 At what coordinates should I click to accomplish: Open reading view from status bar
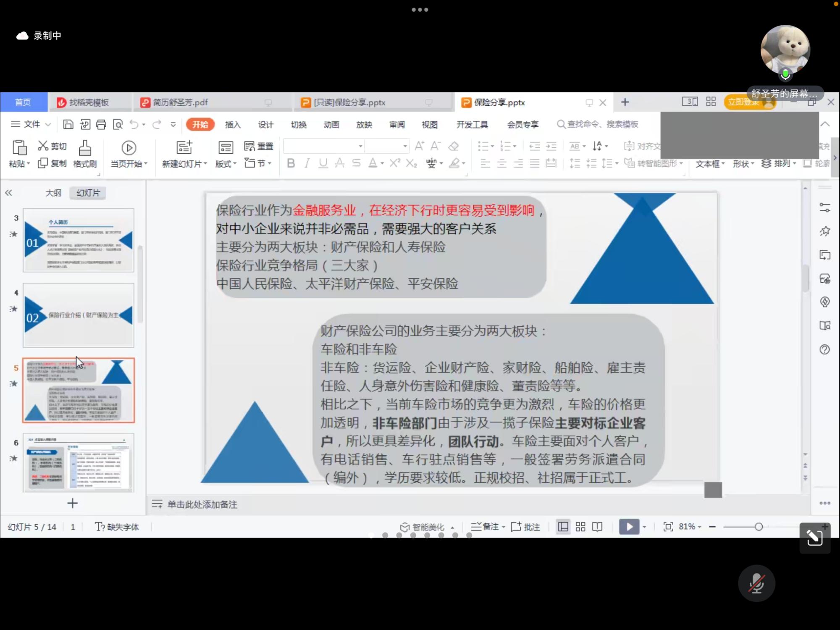coord(597,527)
